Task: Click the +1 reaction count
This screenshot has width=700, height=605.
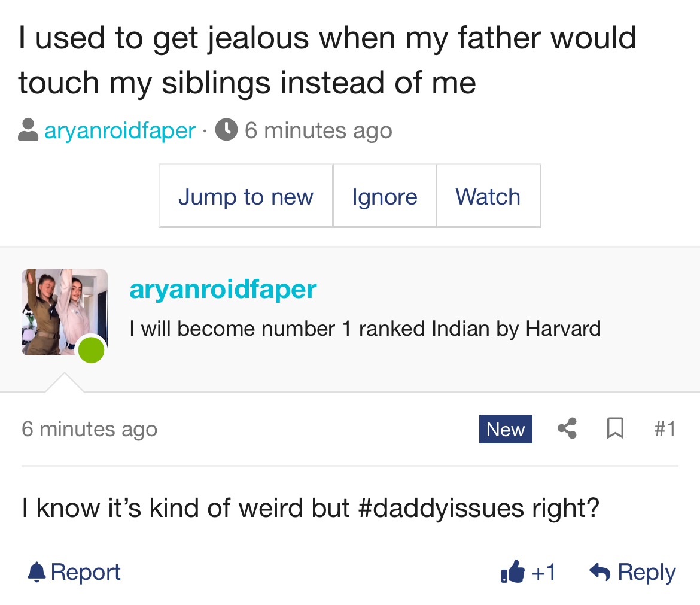Action: (543, 573)
